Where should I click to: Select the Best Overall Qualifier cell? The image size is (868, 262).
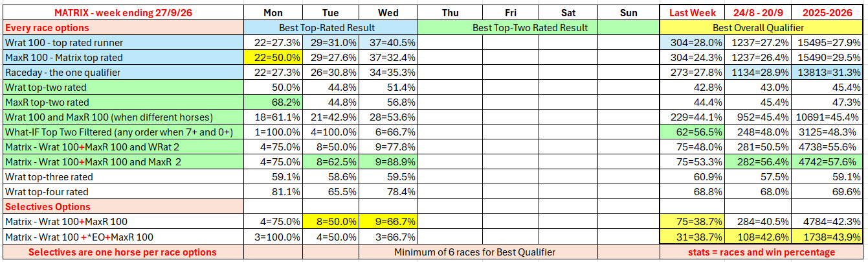coord(762,28)
